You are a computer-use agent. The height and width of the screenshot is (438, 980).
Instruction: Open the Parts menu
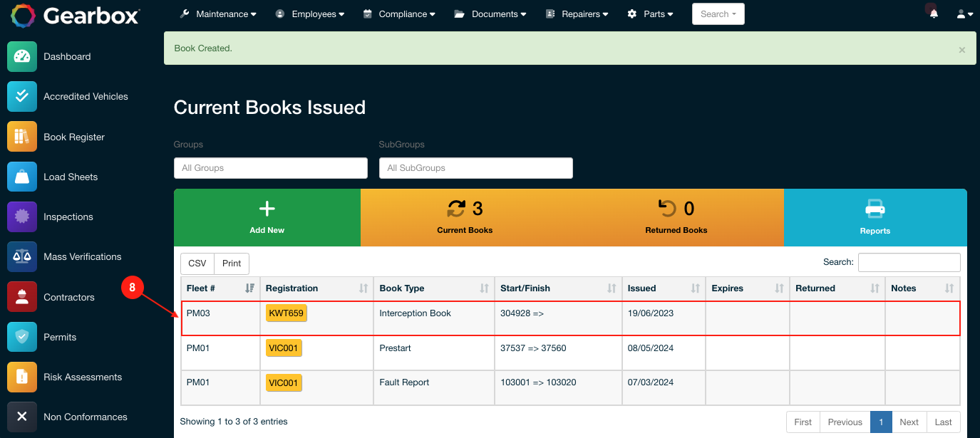650,14
